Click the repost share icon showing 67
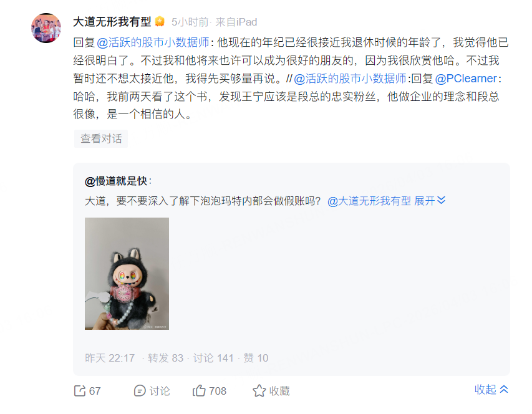This screenshot has width=532, height=414. point(80,391)
